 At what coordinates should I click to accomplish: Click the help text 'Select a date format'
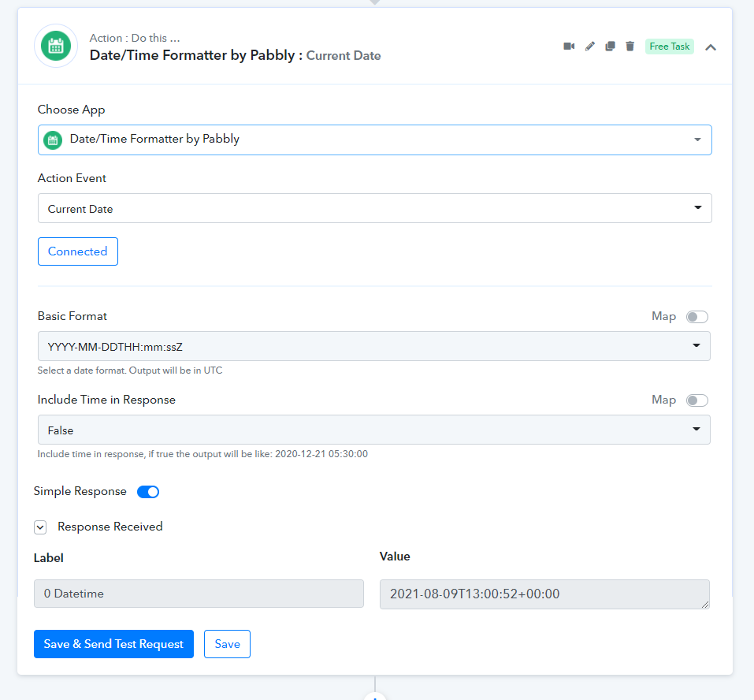point(130,370)
